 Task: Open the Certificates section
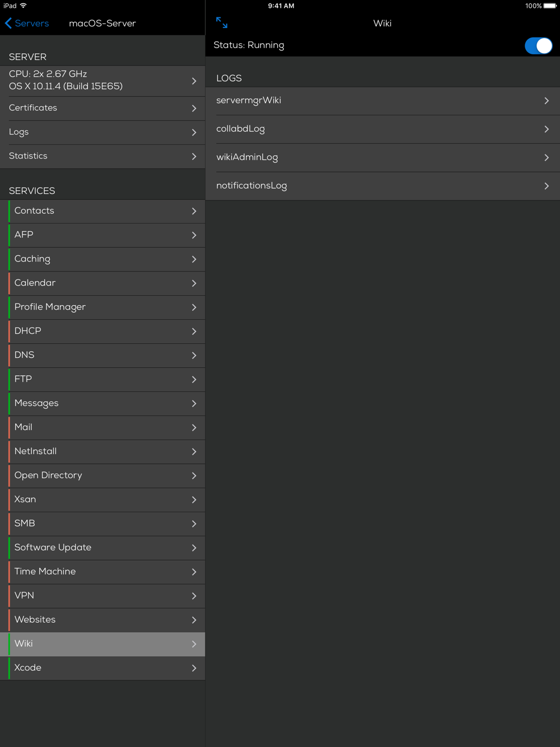(x=33, y=108)
